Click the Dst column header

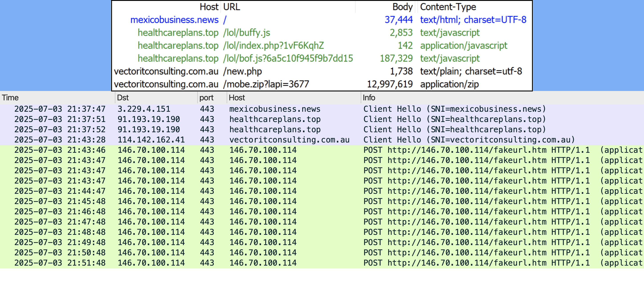[123, 98]
